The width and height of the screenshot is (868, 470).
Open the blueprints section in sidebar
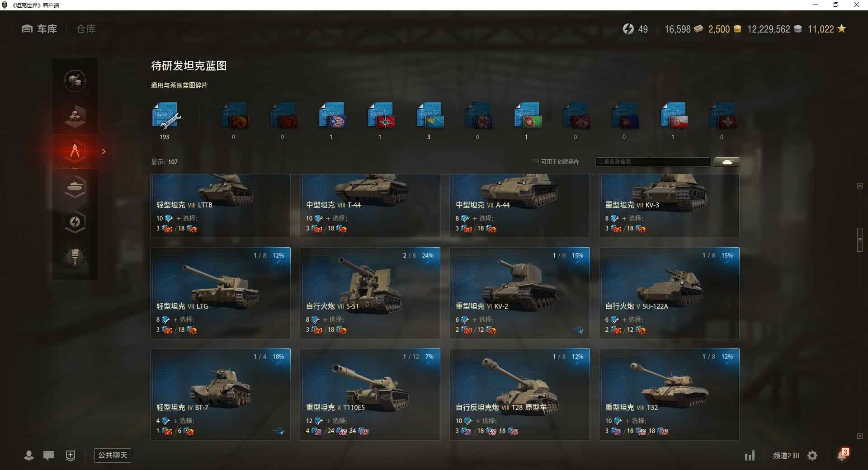(75, 151)
